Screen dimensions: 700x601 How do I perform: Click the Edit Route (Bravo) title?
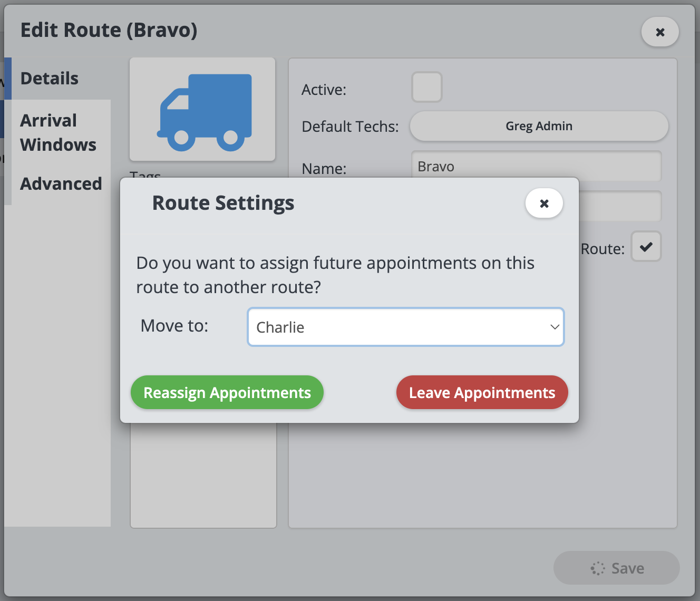(x=109, y=31)
